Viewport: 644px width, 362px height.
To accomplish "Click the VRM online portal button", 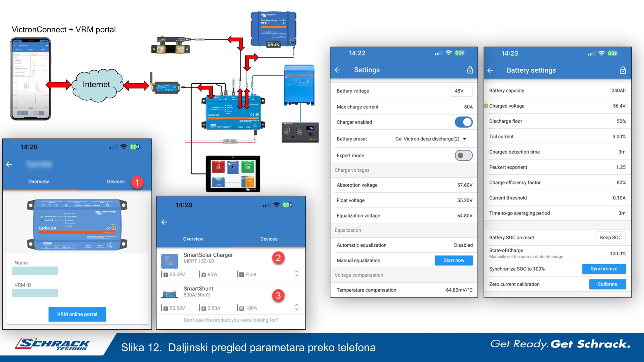I will (x=77, y=314).
